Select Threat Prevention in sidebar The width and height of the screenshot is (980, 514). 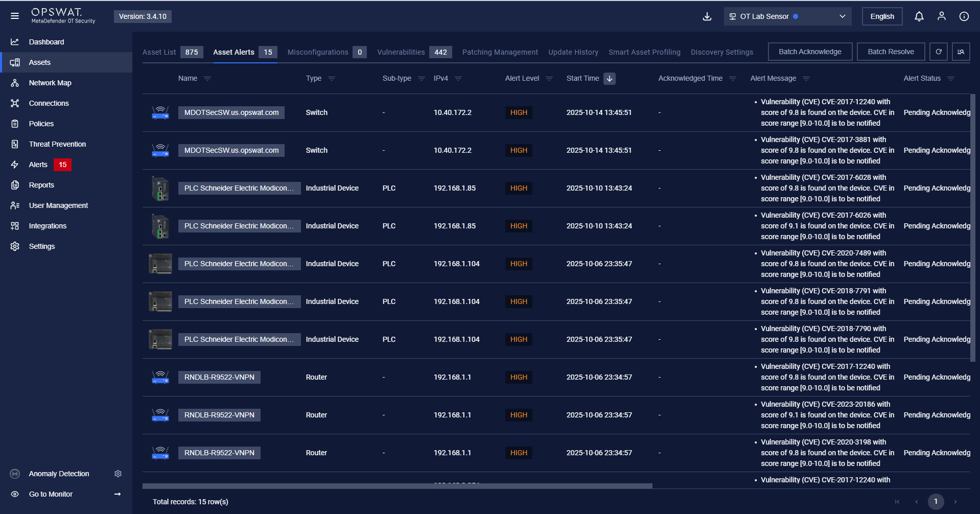pos(57,144)
